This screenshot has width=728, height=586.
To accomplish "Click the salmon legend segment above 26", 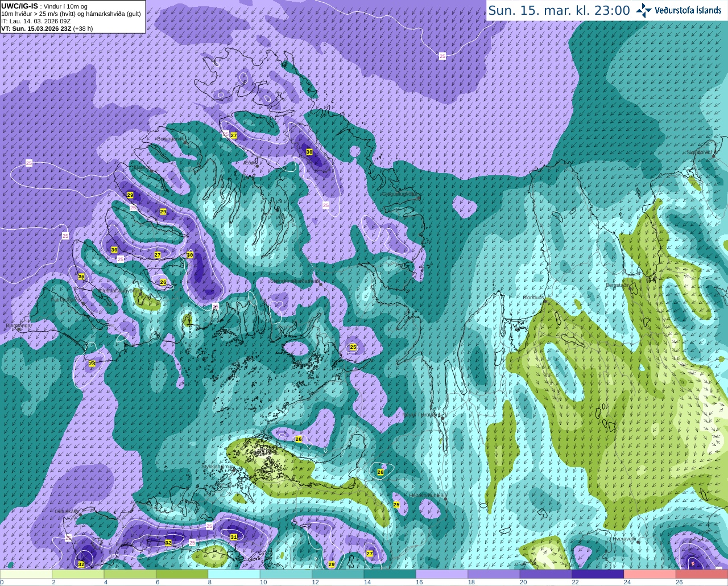I will (702, 574).
